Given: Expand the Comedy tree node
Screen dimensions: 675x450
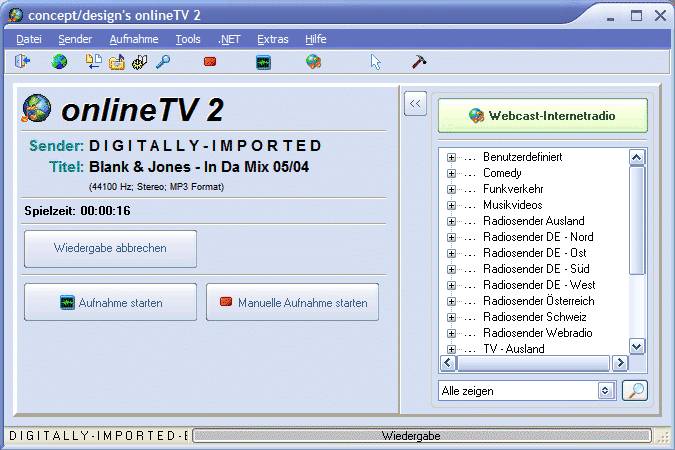Looking at the screenshot, I should pos(451,173).
